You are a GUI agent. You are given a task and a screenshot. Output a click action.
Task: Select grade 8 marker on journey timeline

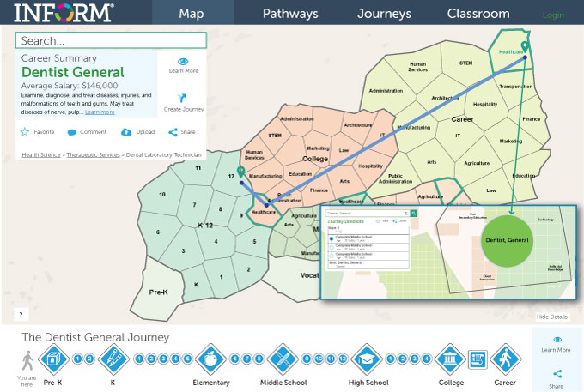click(x=259, y=359)
